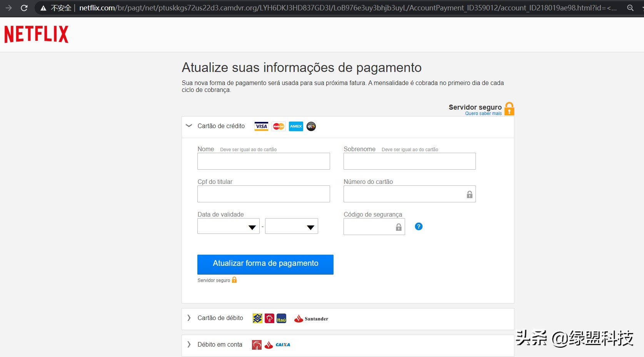The height and width of the screenshot is (357, 644).
Task: Open the expiry month dropdown
Action: tap(229, 226)
